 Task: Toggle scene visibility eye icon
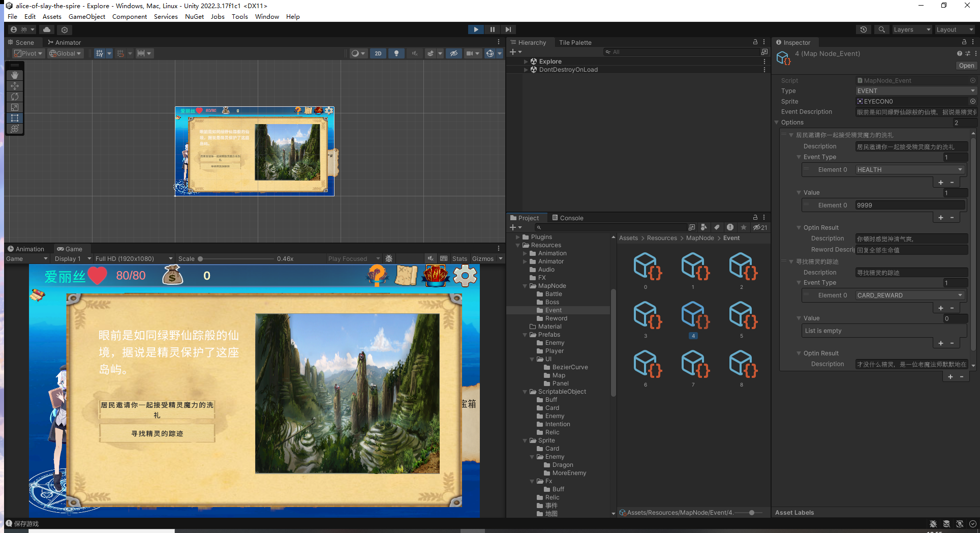[454, 53]
